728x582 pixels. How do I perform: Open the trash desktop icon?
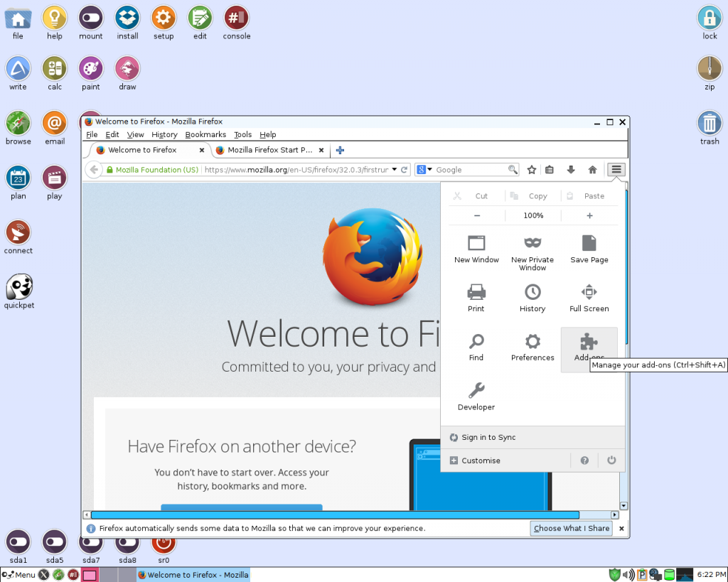point(710,128)
